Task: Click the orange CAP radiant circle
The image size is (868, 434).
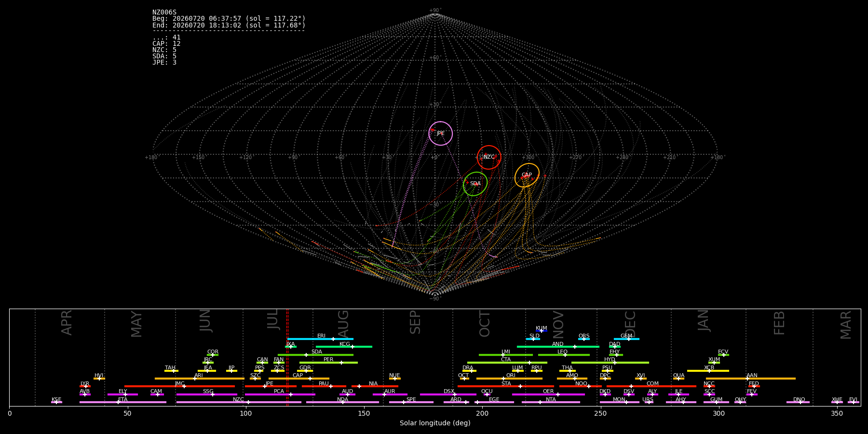Action: [x=527, y=176]
